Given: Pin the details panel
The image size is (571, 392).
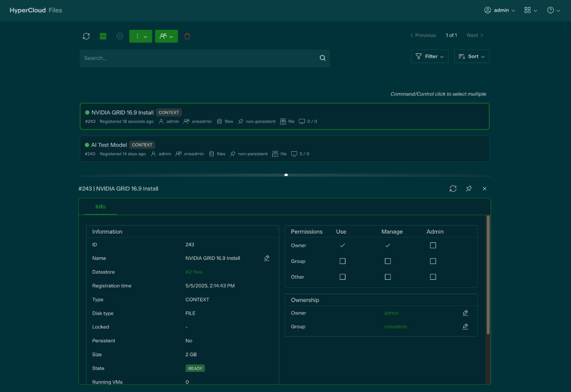Looking at the screenshot, I should (x=468, y=189).
